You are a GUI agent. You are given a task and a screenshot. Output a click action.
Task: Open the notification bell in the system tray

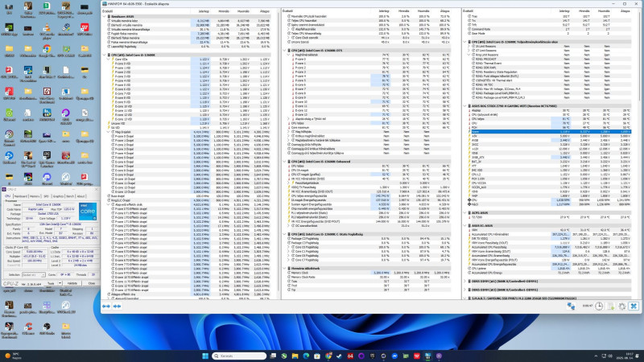[638, 356]
